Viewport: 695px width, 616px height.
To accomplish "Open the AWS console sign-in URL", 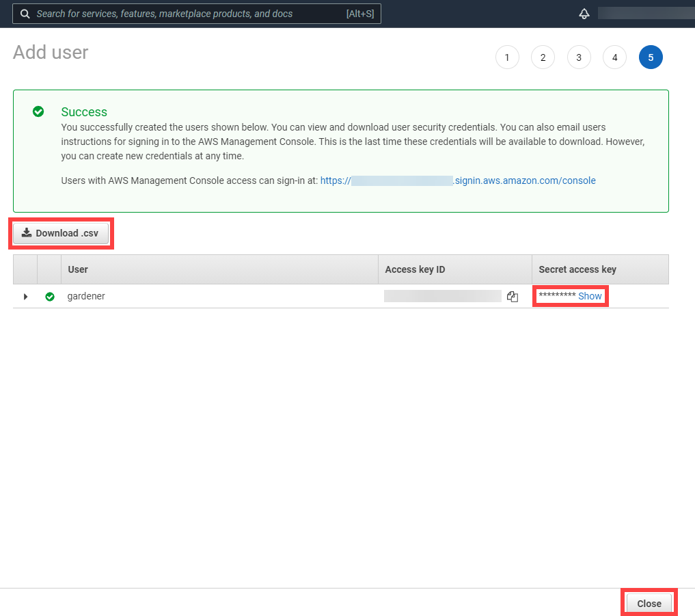I will (x=458, y=180).
